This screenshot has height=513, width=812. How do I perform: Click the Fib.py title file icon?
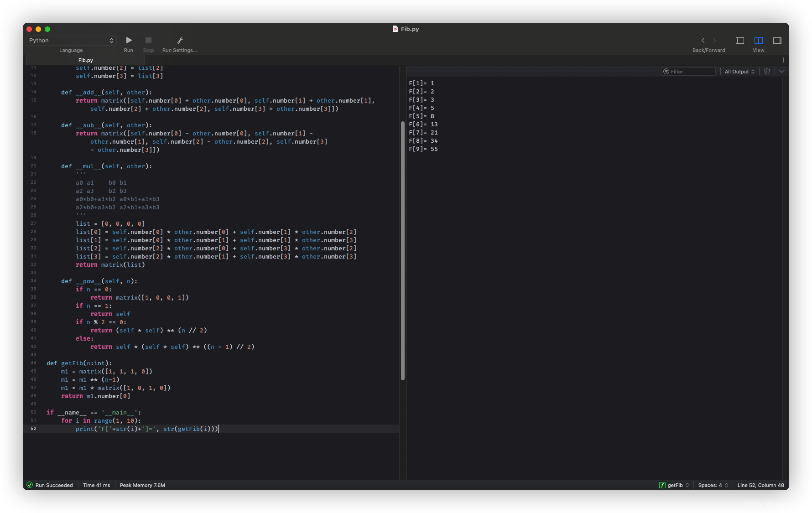tap(396, 29)
